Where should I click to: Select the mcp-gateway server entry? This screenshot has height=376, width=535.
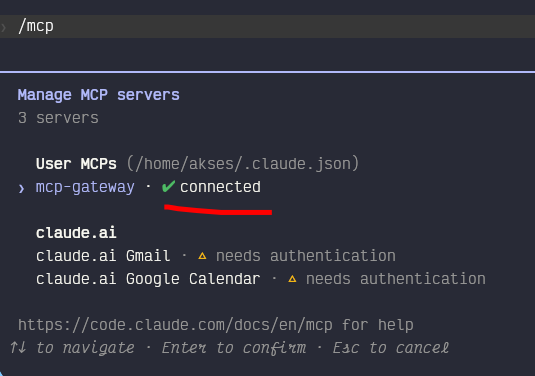click(85, 187)
